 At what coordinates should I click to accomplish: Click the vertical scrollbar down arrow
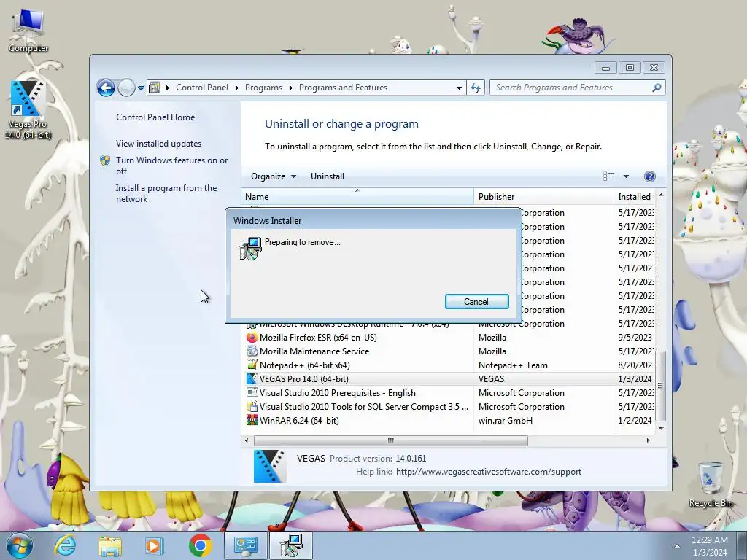(661, 429)
